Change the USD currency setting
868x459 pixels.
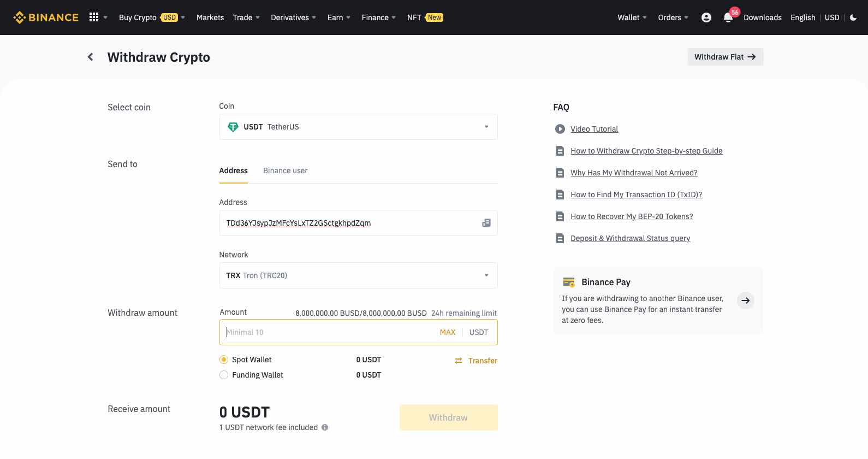click(x=832, y=17)
